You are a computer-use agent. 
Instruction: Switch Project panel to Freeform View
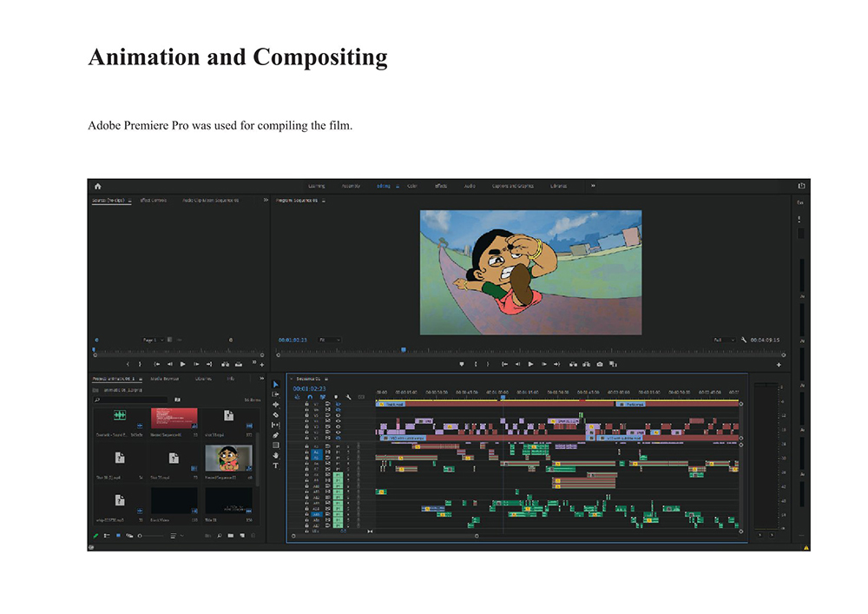[x=129, y=536]
